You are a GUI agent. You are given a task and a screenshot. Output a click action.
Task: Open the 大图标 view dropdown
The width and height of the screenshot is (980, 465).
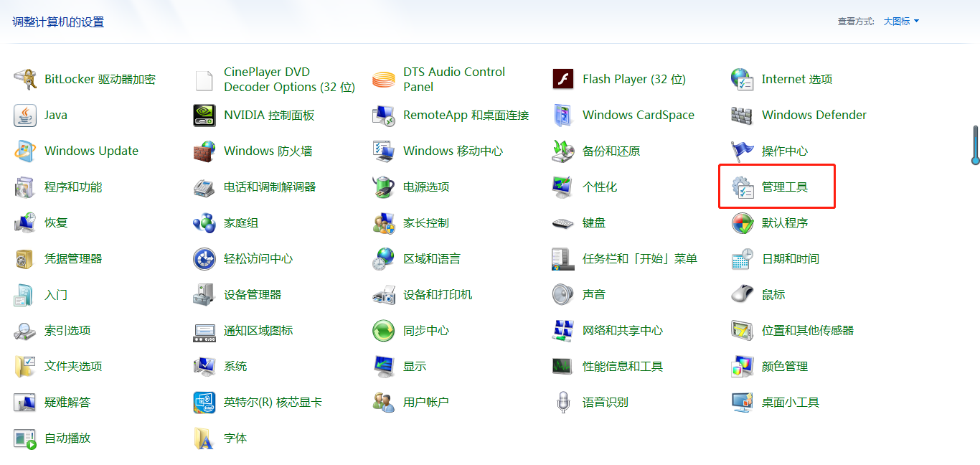coord(901,22)
